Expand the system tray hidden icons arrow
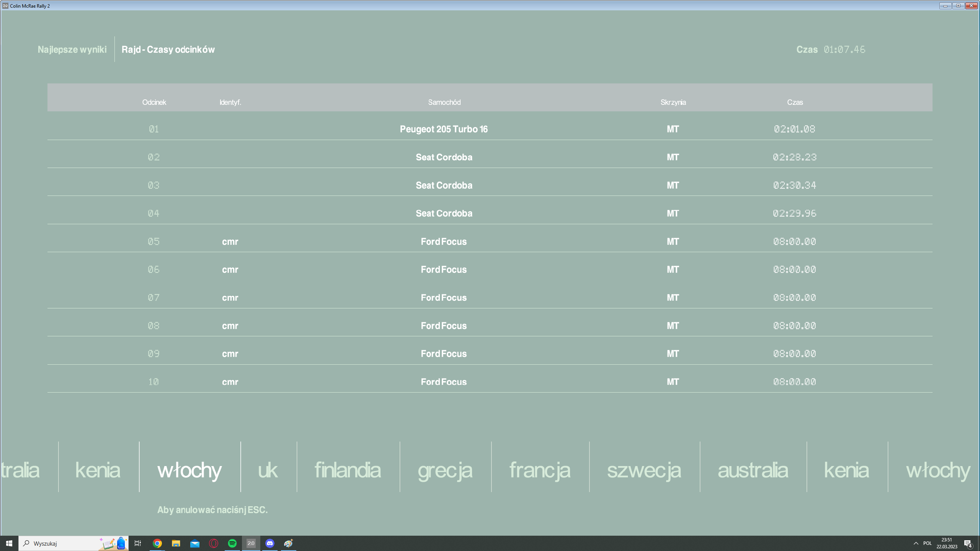This screenshot has width=980, height=551. pyautogui.click(x=916, y=543)
